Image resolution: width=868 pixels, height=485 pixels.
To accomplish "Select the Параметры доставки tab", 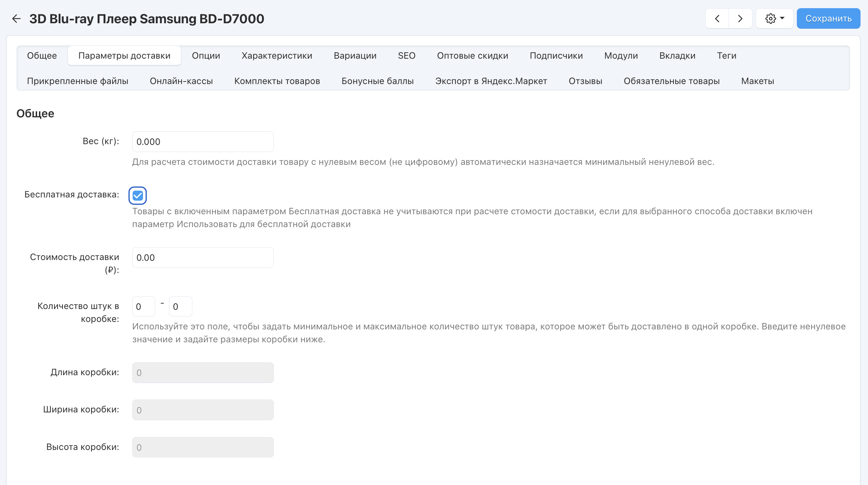I will point(124,55).
